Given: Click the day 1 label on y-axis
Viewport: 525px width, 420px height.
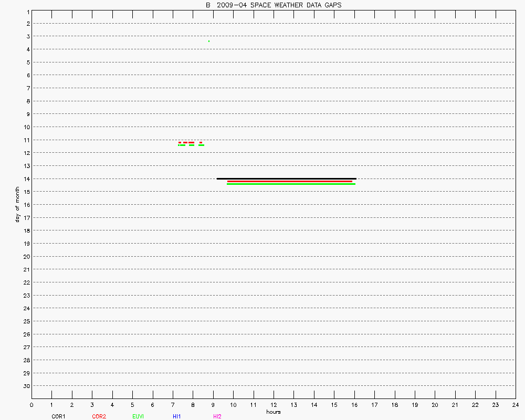Looking at the screenshot, I should tap(27, 11).
